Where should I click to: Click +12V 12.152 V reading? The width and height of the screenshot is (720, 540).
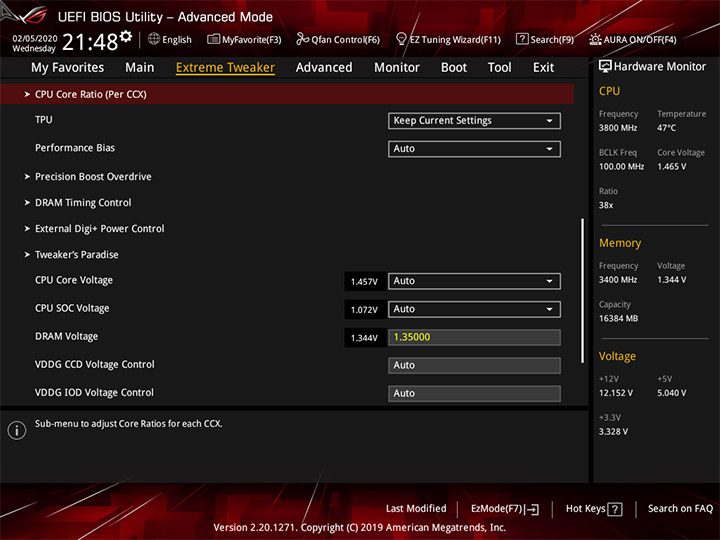coord(616,393)
